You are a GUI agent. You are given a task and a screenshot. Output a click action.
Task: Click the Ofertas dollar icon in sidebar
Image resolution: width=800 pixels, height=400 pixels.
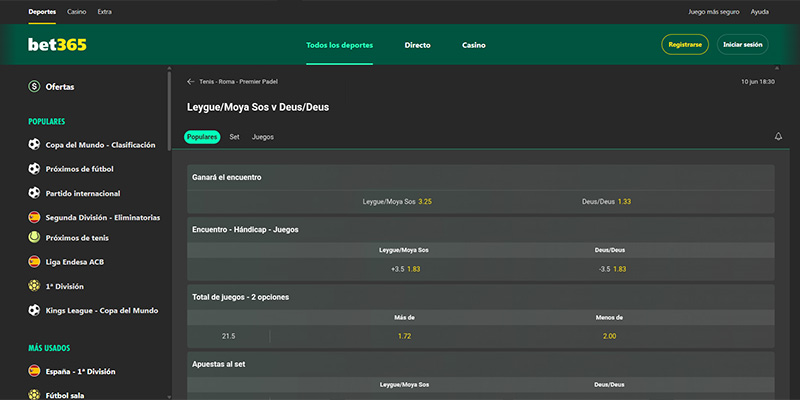34,87
